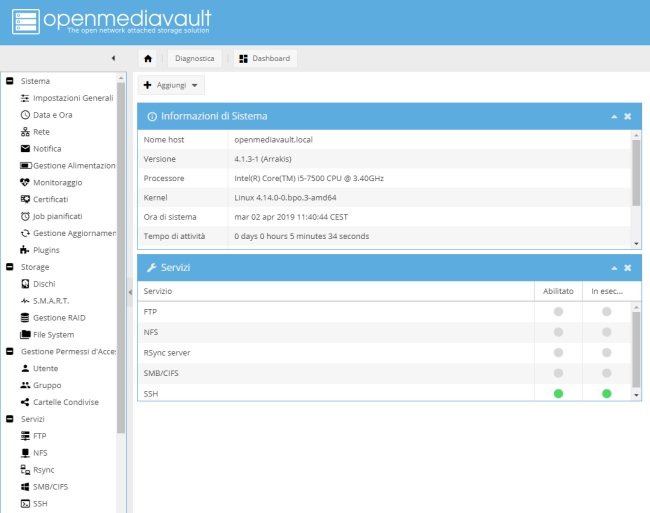Open the Monitoraggio heartbeat icon

click(25, 182)
